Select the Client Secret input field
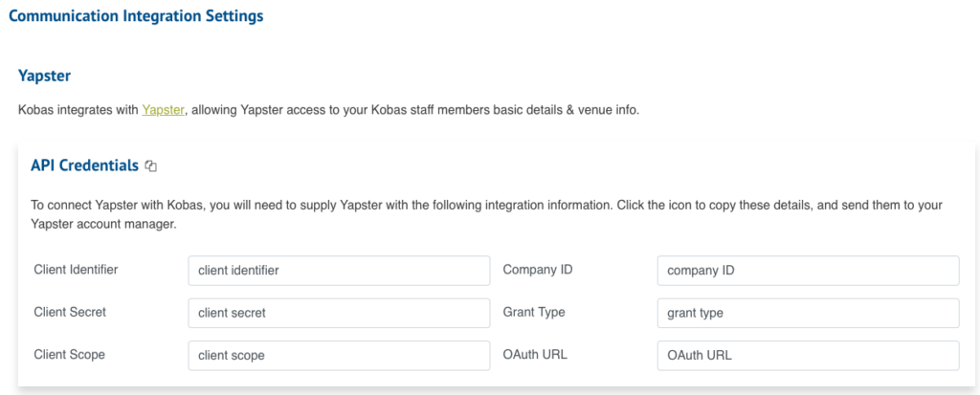980x395 pixels. click(x=339, y=313)
